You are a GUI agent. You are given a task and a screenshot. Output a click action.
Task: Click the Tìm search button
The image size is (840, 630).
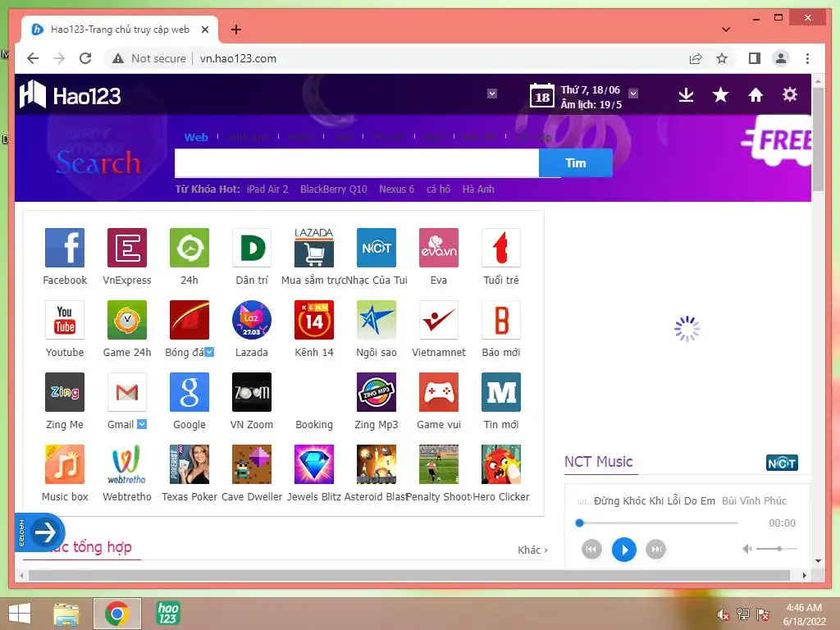pos(575,163)
